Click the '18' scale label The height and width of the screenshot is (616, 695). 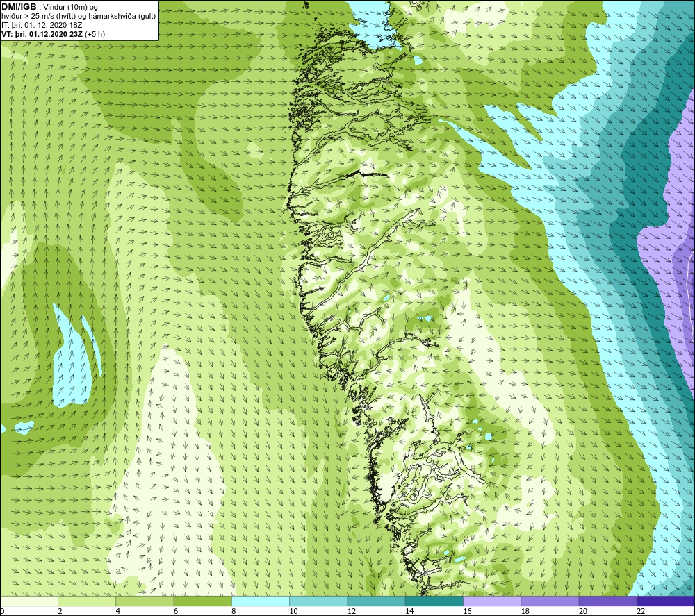(525, 612)
